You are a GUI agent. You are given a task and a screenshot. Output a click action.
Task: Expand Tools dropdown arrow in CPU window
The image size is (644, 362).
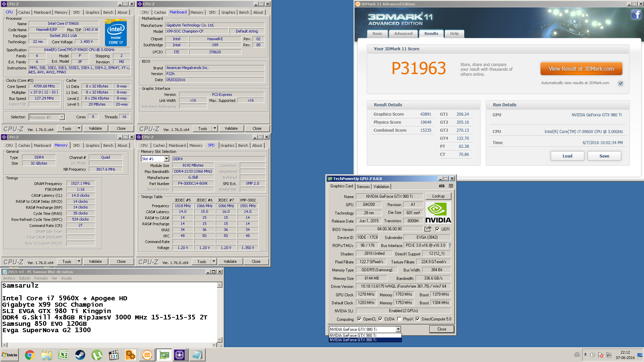[x=79, y=128]
